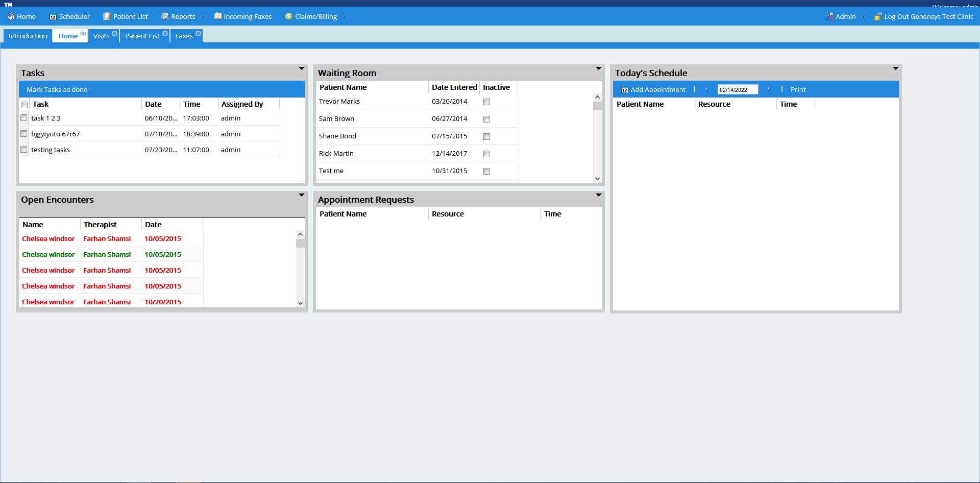This screenshot has height=483, width=980.
Task: Click the Admin tools icon
Action: (829, 16)
